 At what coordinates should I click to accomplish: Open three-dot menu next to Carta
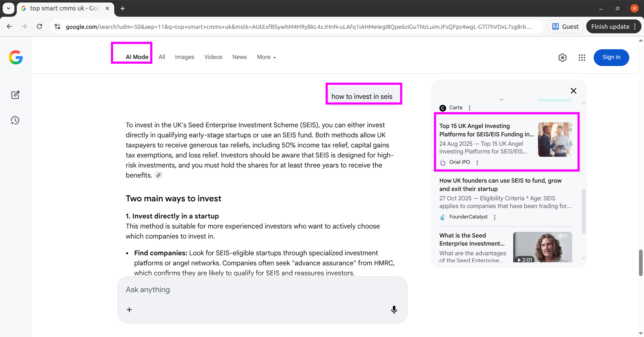[x=469, y=108]
